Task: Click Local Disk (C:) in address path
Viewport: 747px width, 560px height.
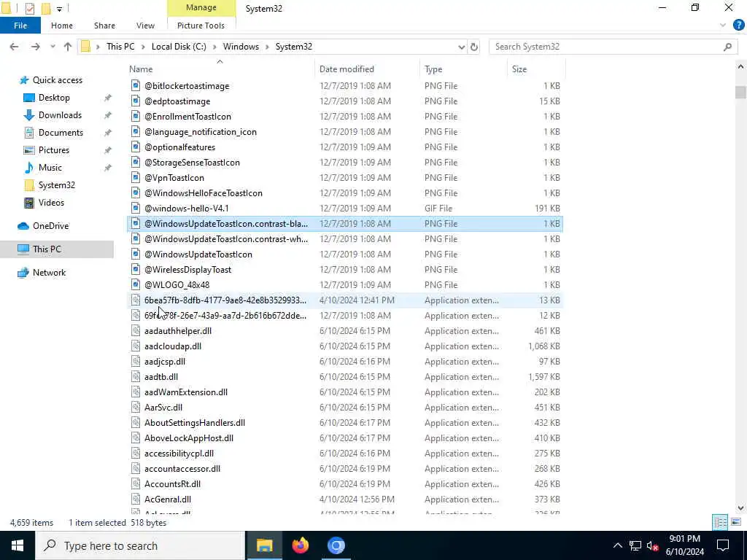Action: tap(179, 47)
